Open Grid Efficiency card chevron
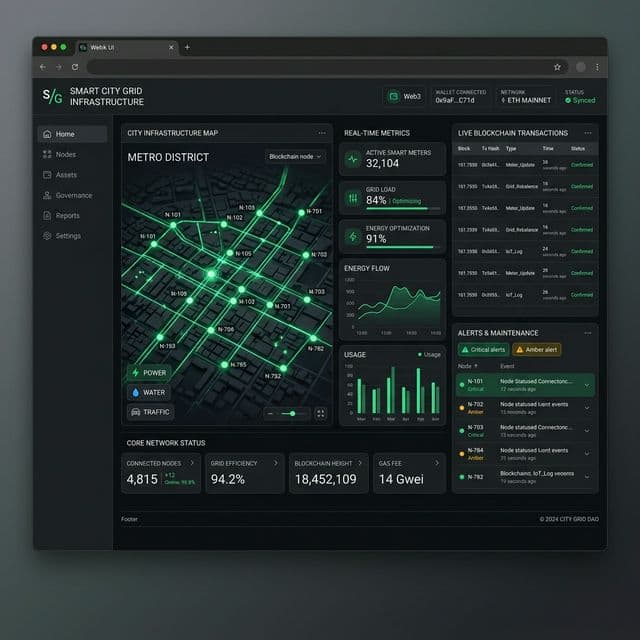The height and width of the screenshot is (640, 640). click(x=276, y=463)
